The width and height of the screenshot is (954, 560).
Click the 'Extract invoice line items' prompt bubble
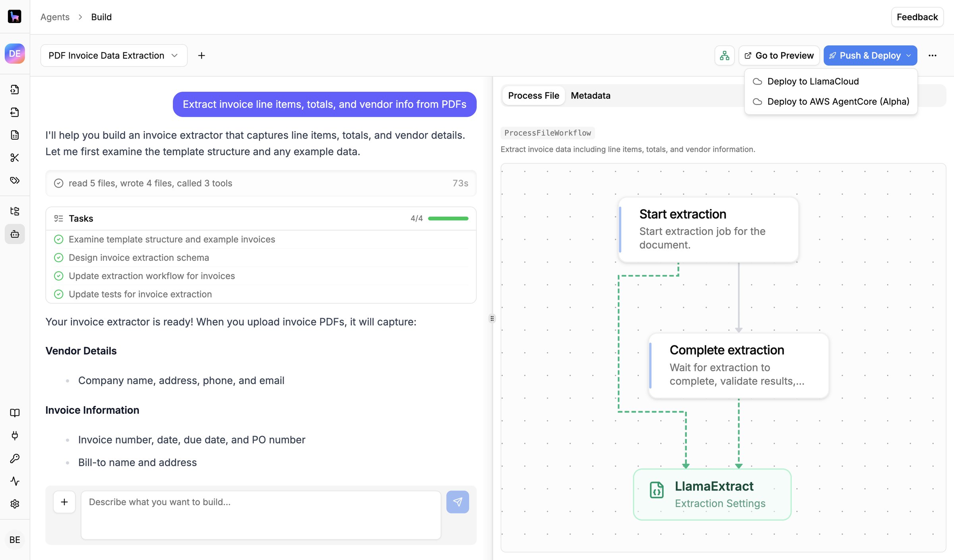[x=325, y=104]
